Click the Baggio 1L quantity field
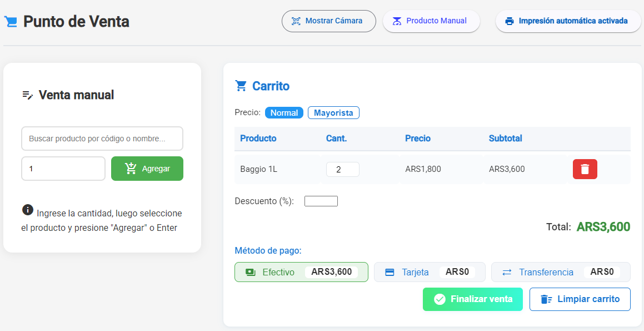The image size is (644, 331). click(342, 169)
